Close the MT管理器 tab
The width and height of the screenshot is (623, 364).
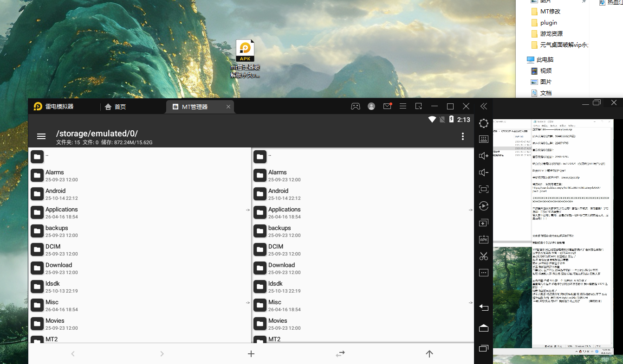point(228,107)
